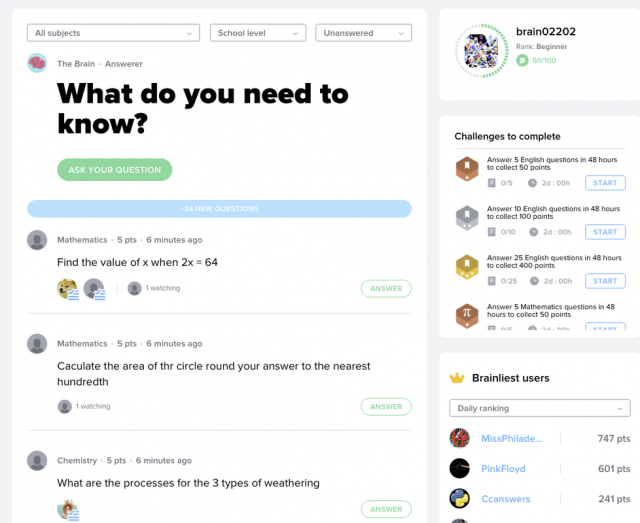Load the +34 new questions bar
The image size is (640, 523).
(x=219, y=209)
